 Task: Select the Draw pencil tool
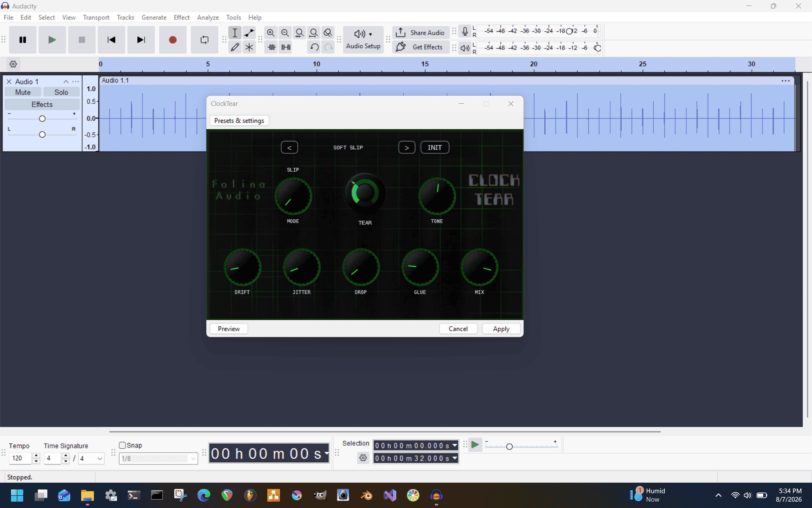click(235, 47)
